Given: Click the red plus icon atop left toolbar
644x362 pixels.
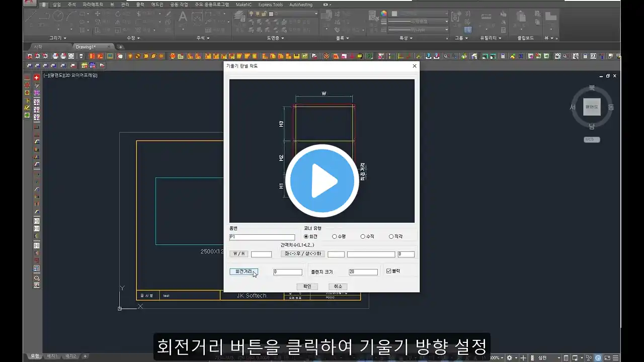Looking at the screenshot, I should [x=36, y=77].
